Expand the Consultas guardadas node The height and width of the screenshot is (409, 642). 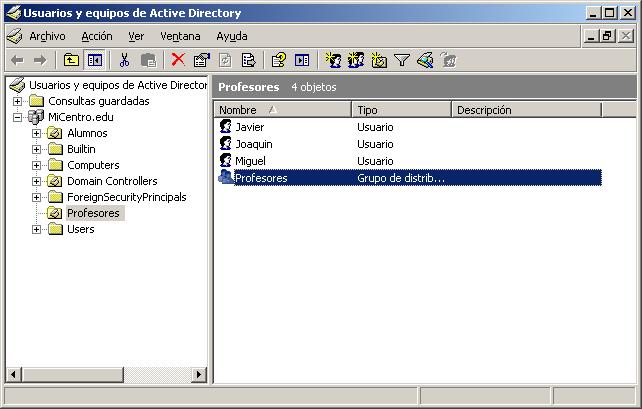click(x=18, y=101)
